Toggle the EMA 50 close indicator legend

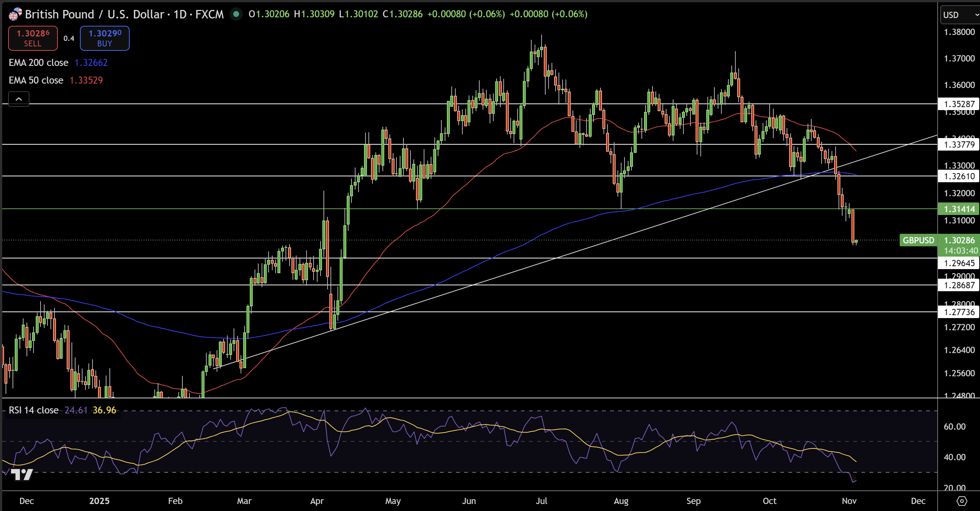coord(36,80)
